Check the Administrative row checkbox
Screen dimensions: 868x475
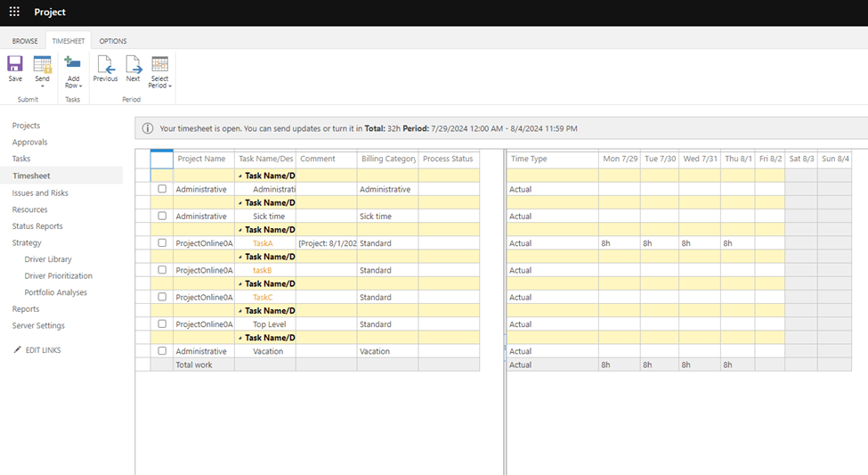pos(162,188)
